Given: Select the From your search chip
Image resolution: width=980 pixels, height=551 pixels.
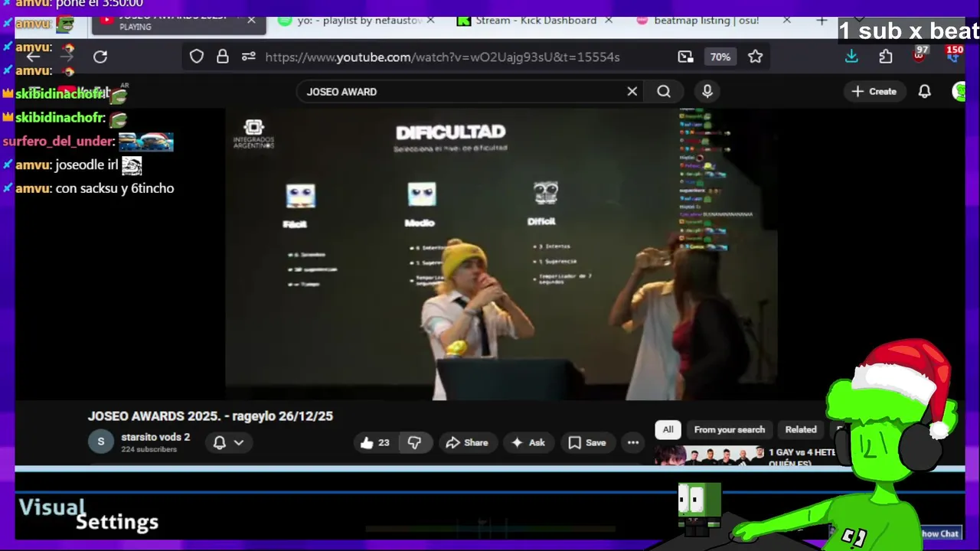Looking at the screenshot, I should [x=729, y=429].
